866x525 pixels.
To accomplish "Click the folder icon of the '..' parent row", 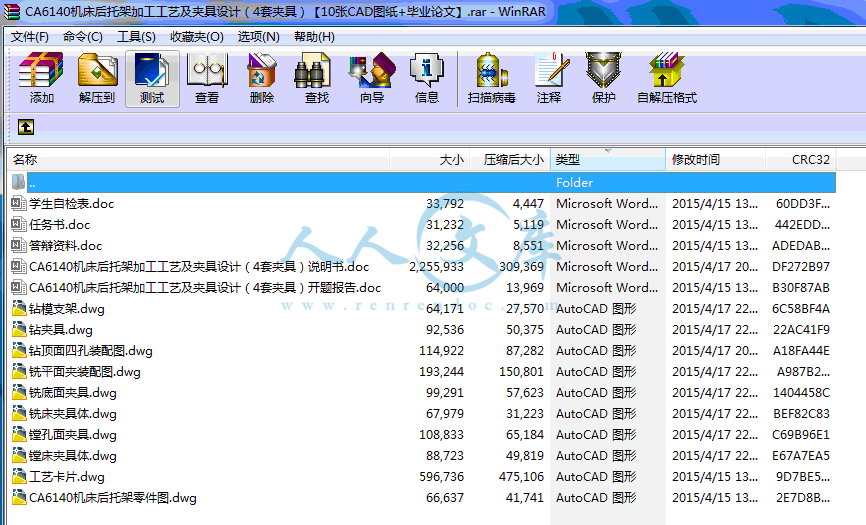I will click(19, 182).
